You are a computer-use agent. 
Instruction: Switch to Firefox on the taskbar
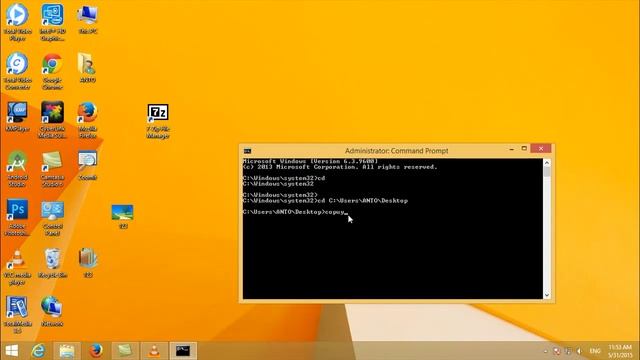96,351
